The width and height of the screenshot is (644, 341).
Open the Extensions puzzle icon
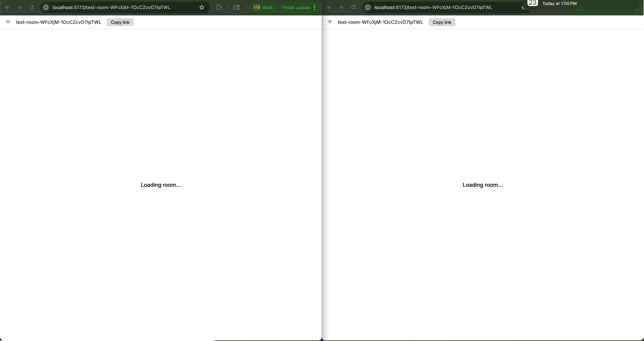click(x=219, y=7)
